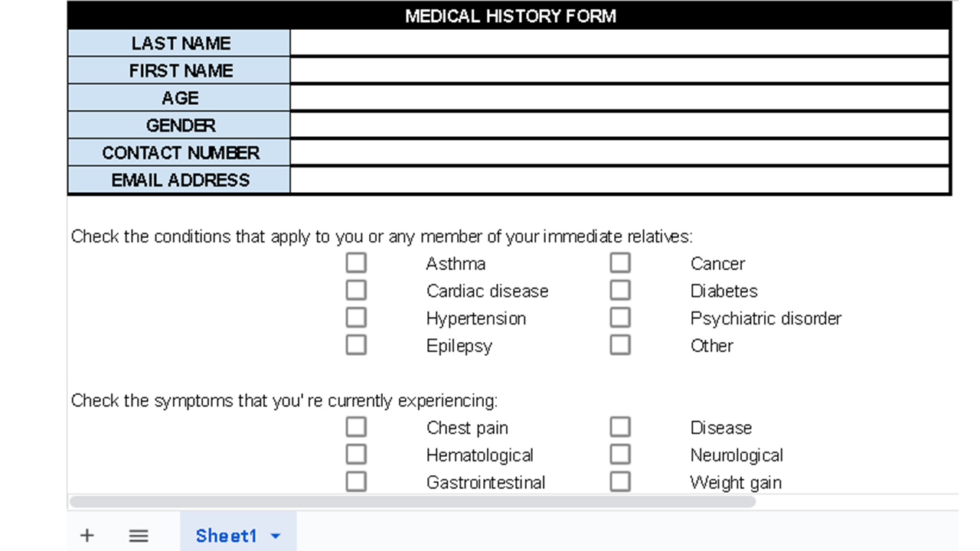
Task: Click the LAST NAME input cell
Action: tap(619, 43)
